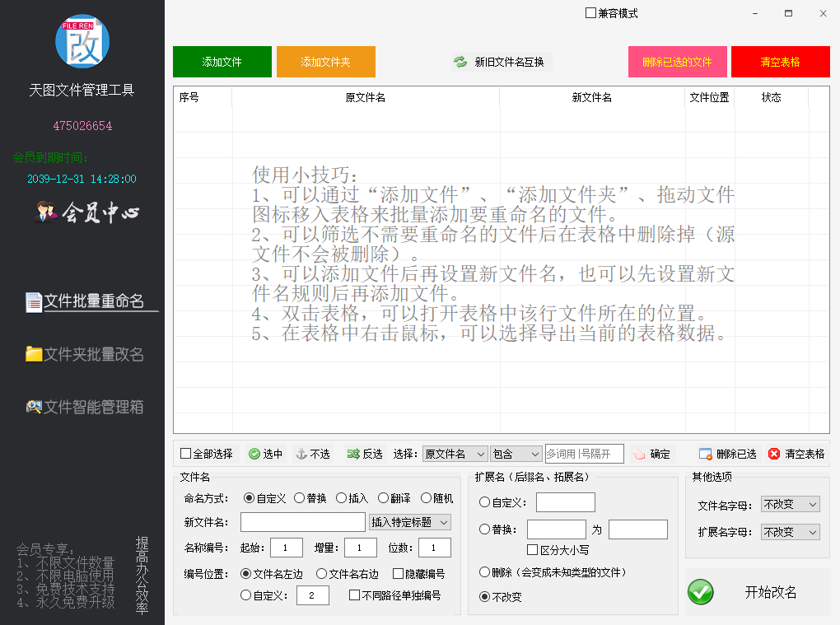Click the 确定 filter confirm button
The width and height of the screenshot is (840, 625).
(652, 455)
